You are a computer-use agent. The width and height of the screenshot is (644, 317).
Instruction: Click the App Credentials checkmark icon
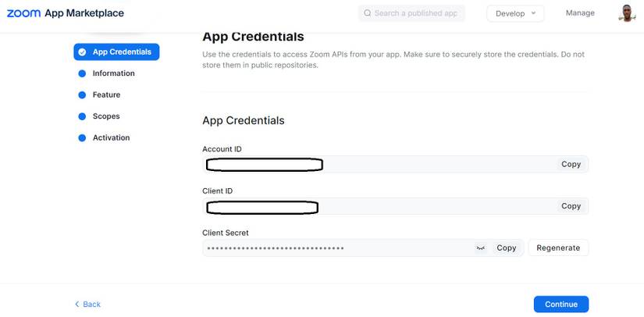pos(82,52)
